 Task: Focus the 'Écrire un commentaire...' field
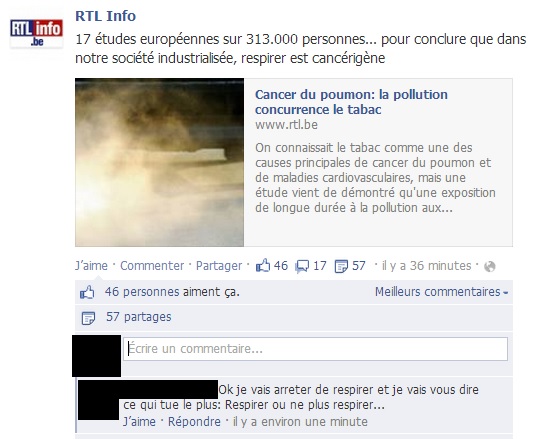[315, 349]
